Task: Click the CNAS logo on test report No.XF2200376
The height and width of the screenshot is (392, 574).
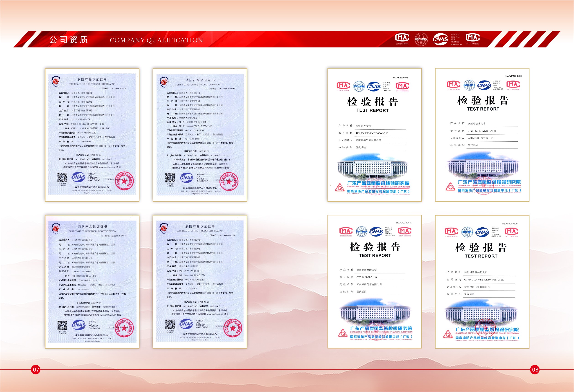Action: pyautogui.click(x=374, y=86)
